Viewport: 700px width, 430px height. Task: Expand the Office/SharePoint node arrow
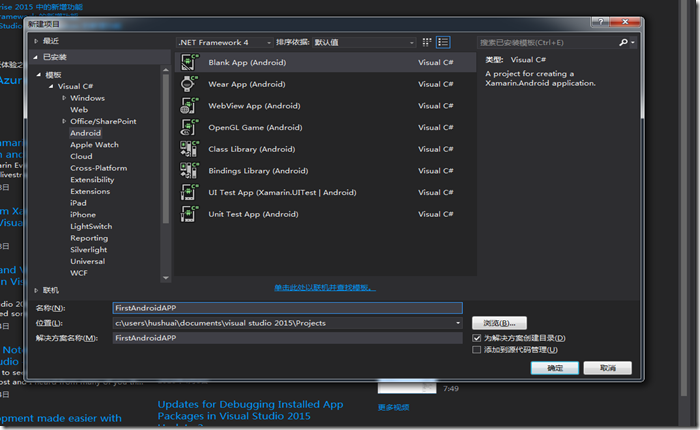(64, 121)
